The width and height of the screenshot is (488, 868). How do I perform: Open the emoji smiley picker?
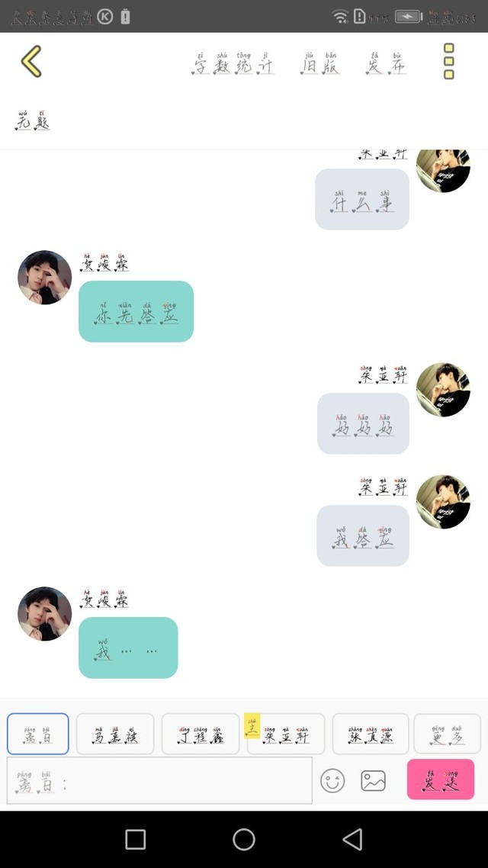pyautogui.click(x=332, y=780)
